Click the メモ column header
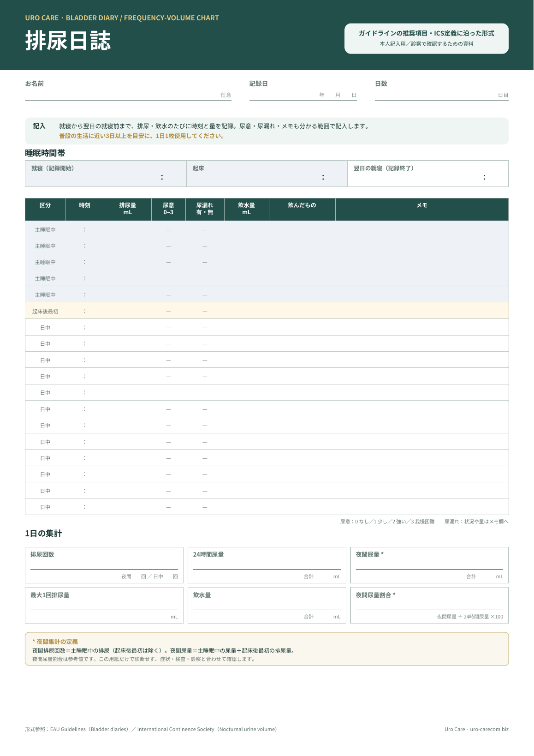534x756 pixels. tap(422, 209)
